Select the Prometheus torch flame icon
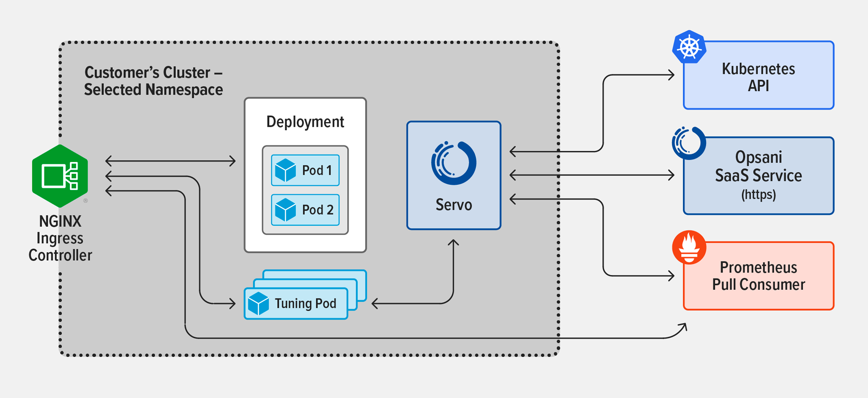Viewport: 868px width, 398px height. click(689, 248)
